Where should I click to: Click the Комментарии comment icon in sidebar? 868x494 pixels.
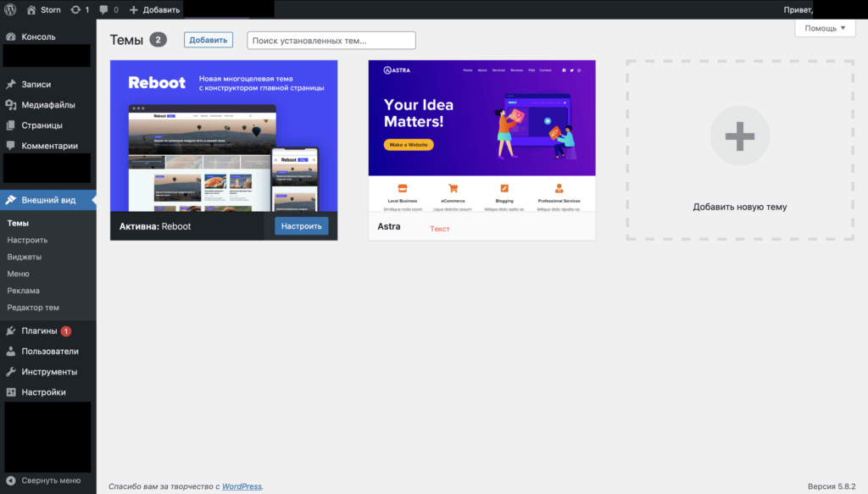coord(10,146)
